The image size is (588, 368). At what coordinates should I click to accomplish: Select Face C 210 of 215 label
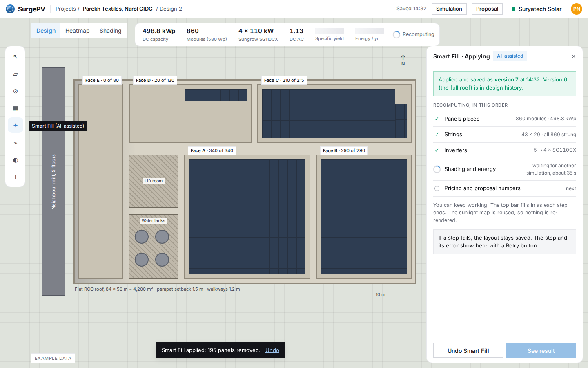click(284, 80)
